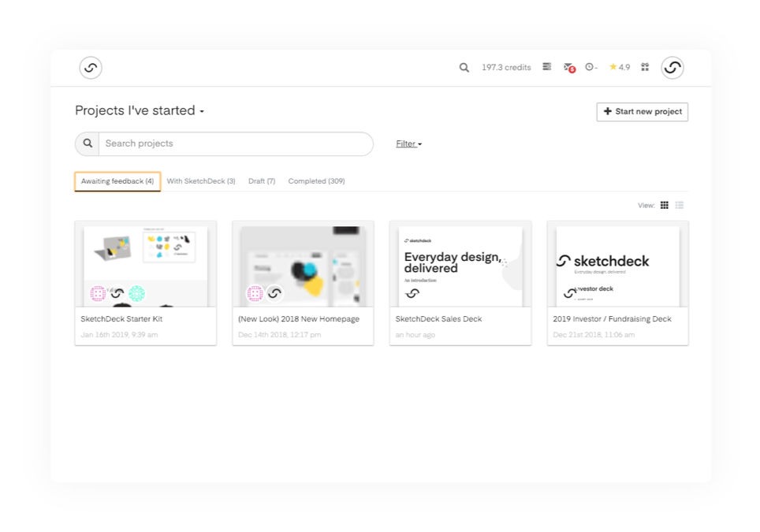
Task: Click teal avatar on SketchDeck Starter Kit card
Action: coord(136,293)
